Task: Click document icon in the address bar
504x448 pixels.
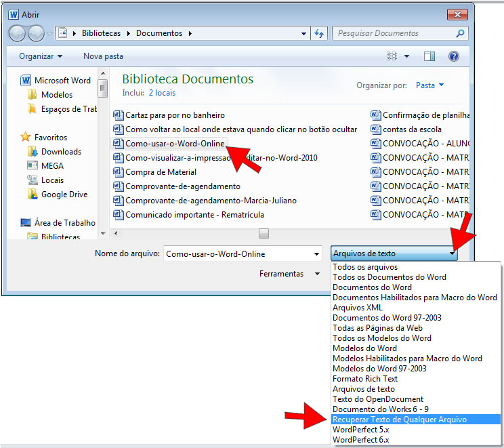Action: (63, 33)
